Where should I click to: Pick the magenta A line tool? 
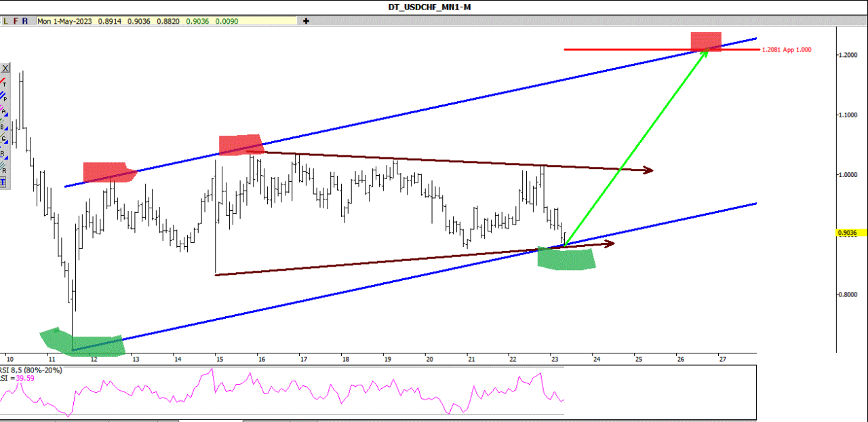(x=4, y=111)
